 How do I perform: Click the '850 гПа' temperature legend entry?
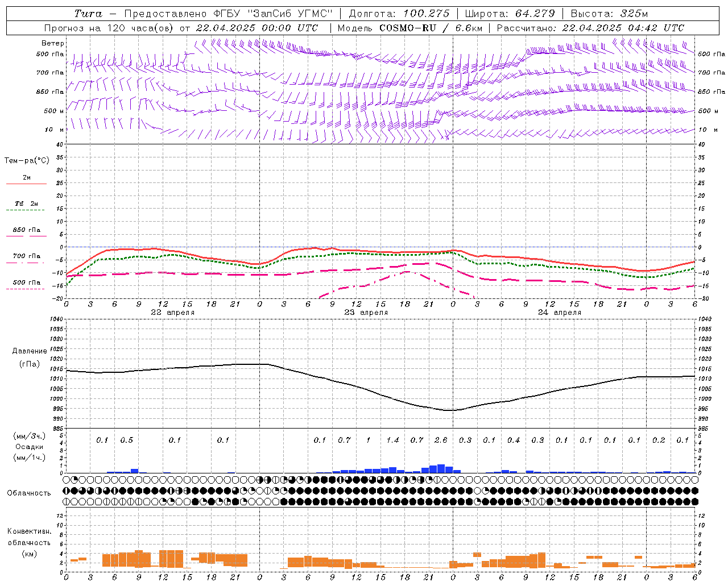pos(27,230)
